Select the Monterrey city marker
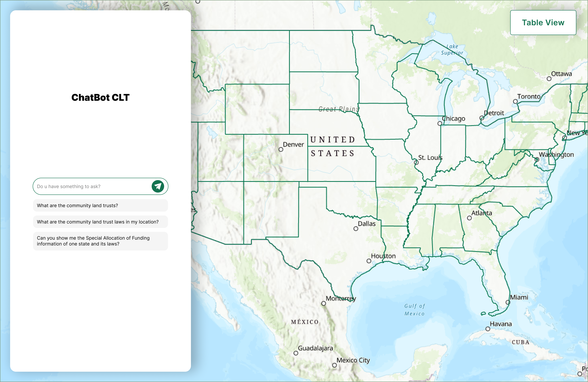This screenshot has width=588, height=382. click(323, 303)
